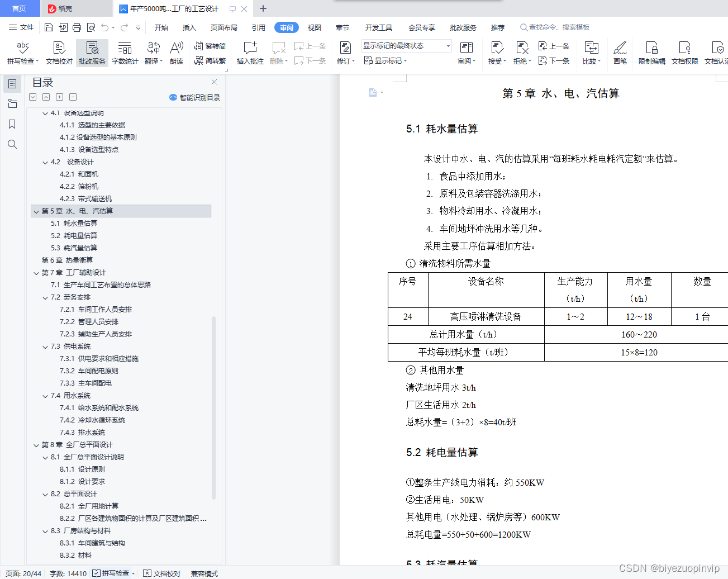
Task: Jump to 5.2 耗电量估算 in outline
Action: 74,236
